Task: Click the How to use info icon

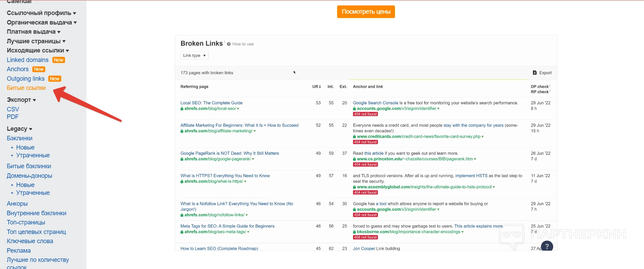Action: pyautogui.click(x=229, y=44)
